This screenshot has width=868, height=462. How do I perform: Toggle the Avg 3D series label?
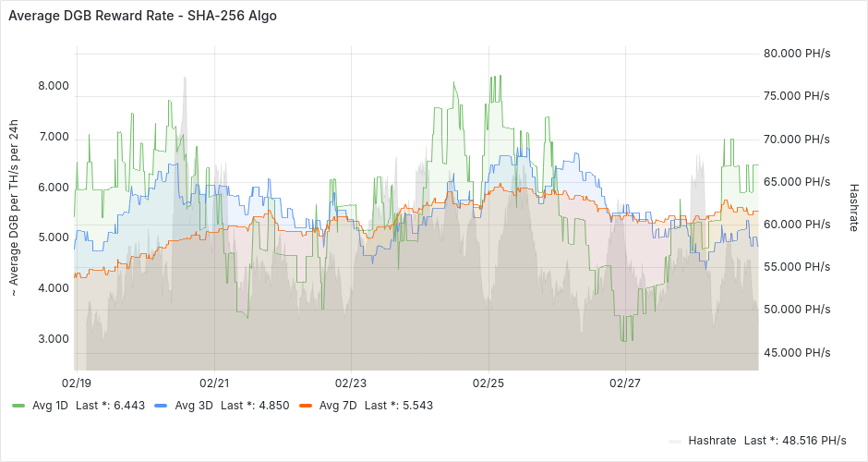194,405
